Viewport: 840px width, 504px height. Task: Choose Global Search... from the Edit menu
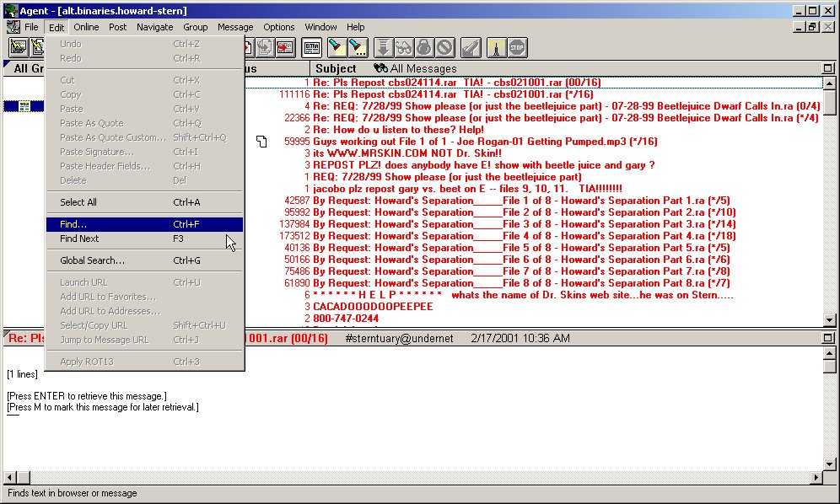[144, 260]
